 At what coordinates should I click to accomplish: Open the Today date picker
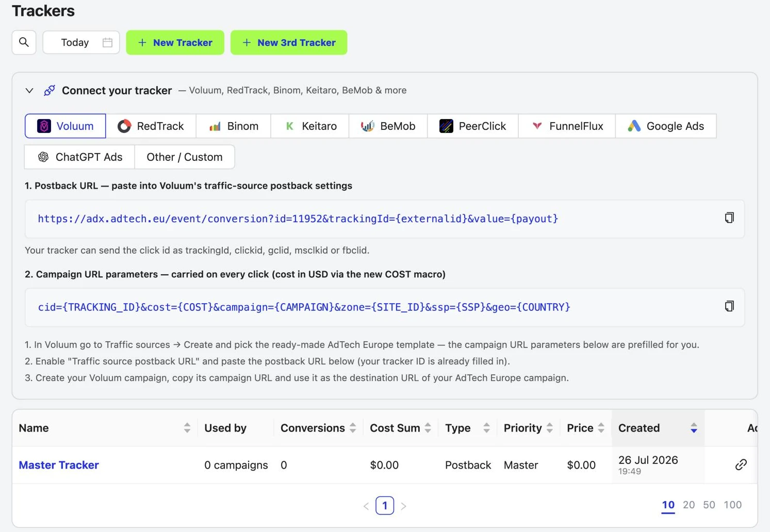(x=81, y=42)
